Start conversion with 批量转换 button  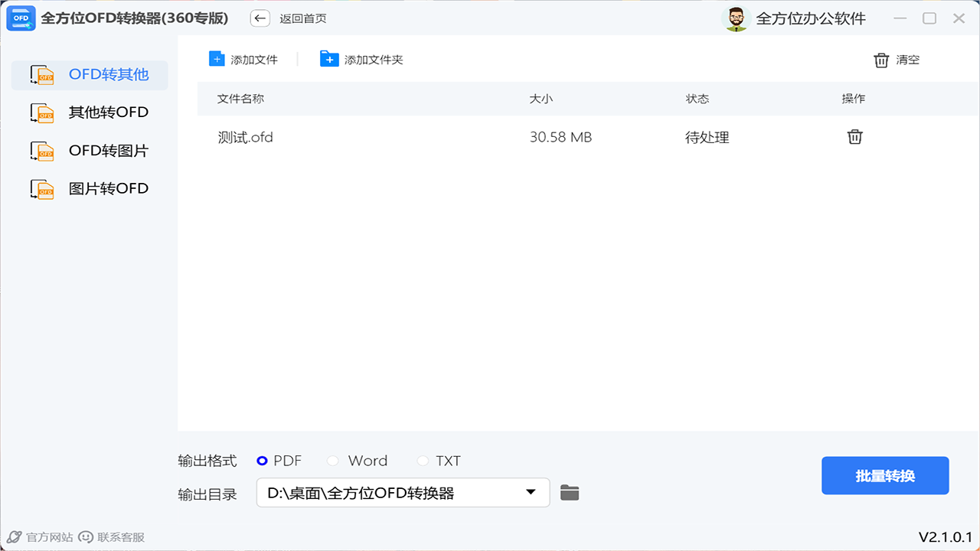[885, 475]
